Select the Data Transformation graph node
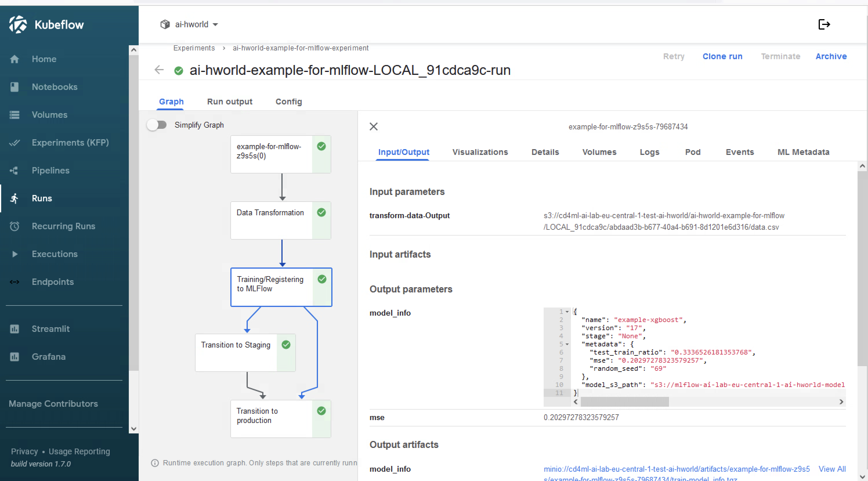 (280, 220)
